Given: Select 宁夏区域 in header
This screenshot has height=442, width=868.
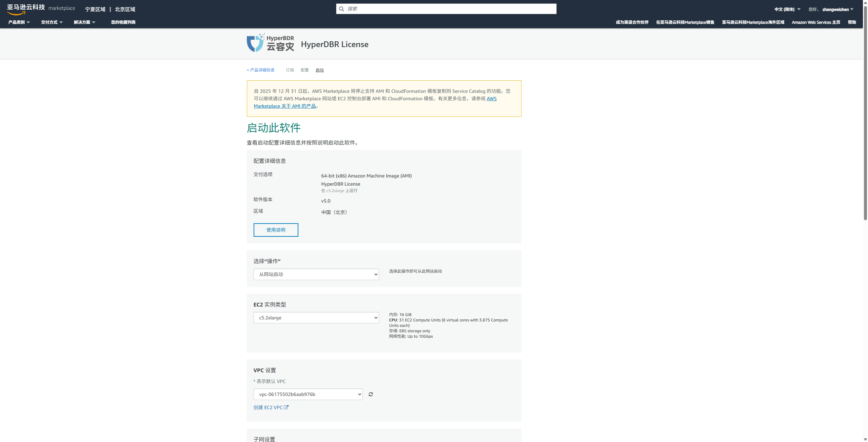Looking at the screenshot, I should coord(95,9).
